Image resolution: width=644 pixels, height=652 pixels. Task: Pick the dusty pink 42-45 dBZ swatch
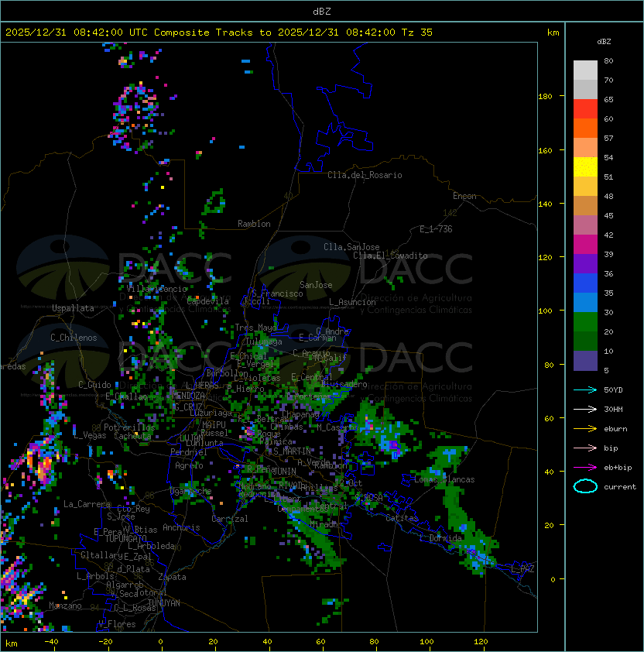(x=585, y=225)
